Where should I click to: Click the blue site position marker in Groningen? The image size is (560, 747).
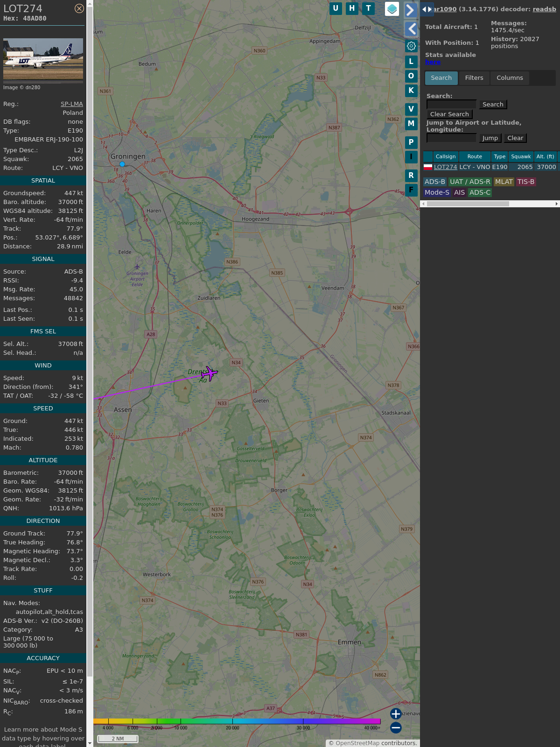pyautogui.click(x=122, y=164)
